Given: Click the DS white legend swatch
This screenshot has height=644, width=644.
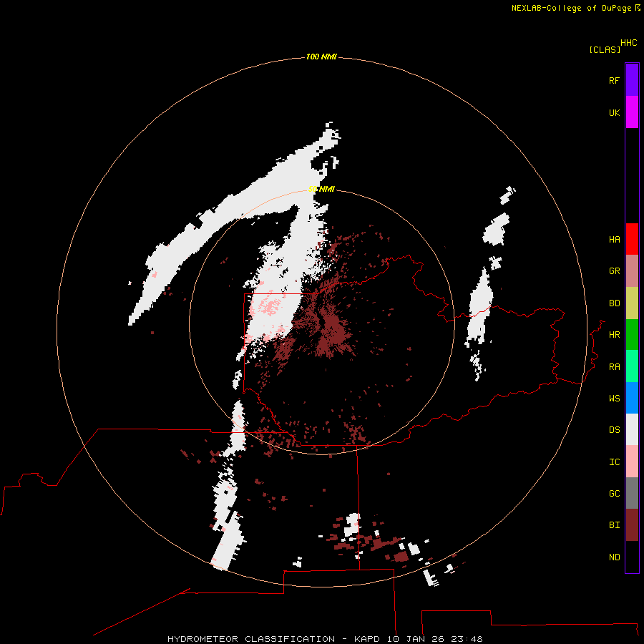Looking at the screenshot, I should coord(632,429).
